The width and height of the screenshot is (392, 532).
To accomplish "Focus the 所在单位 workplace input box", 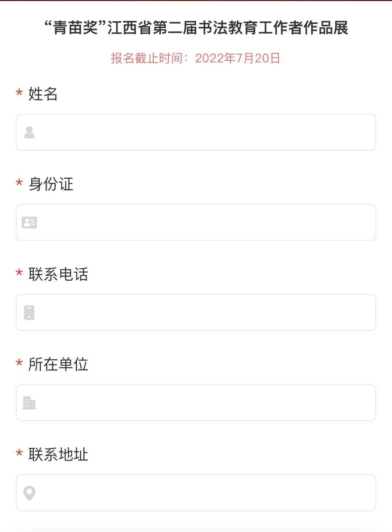I will 196,402.
